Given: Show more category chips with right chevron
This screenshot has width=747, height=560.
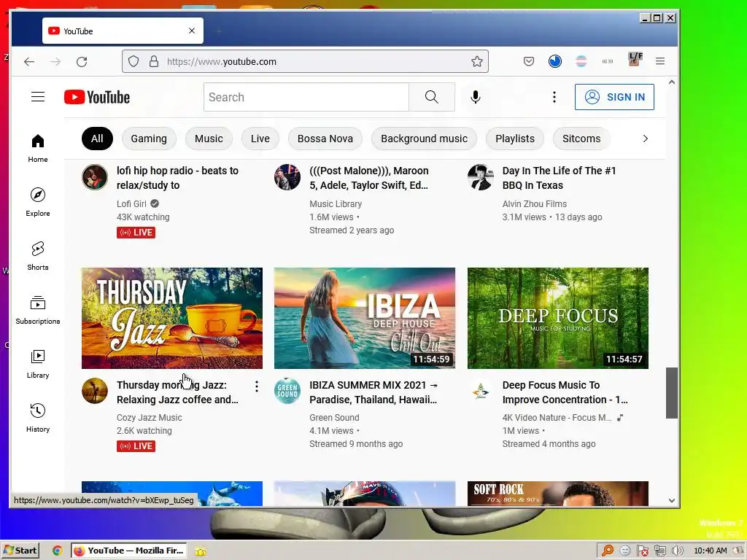Looking at the screenshot, I should 645,139.
